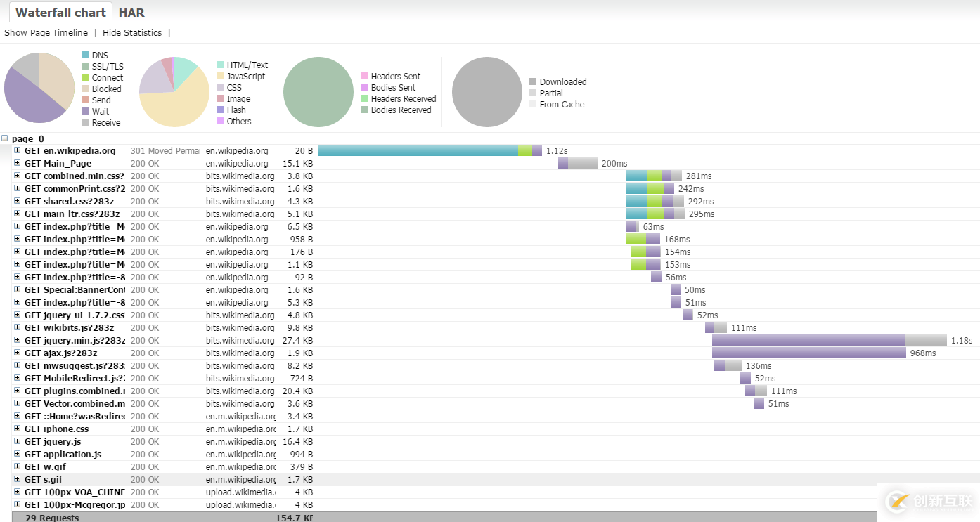980x522 pixels.
Task: Click Show Page Timeline link
Action: (46, 33)
